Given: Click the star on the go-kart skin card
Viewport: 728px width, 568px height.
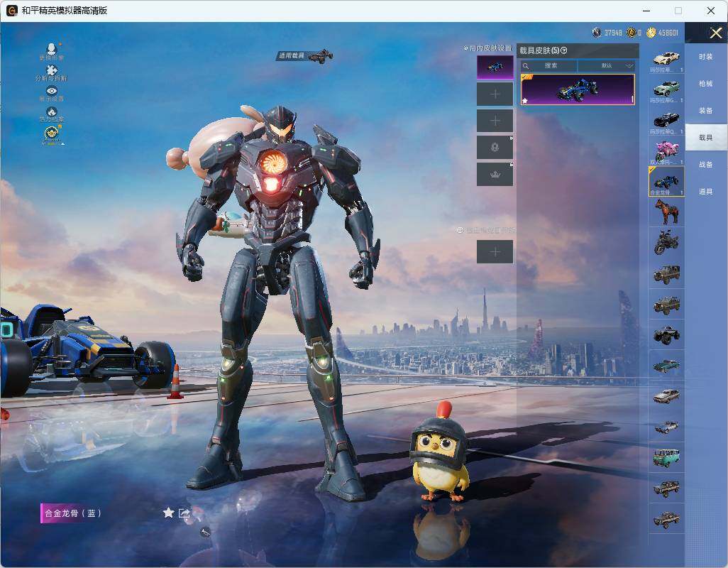Looking at the screenshot, I should [525, 100].
